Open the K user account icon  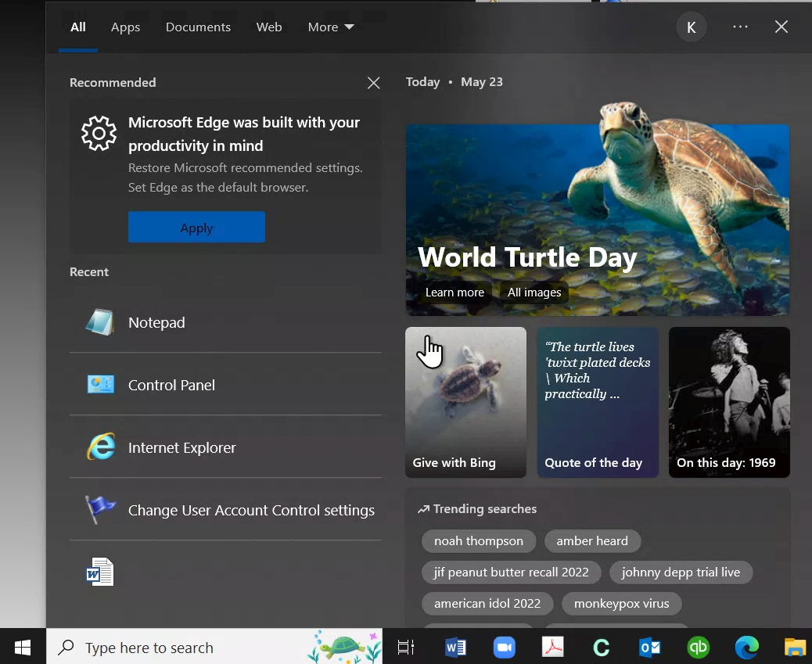point(691,27)
